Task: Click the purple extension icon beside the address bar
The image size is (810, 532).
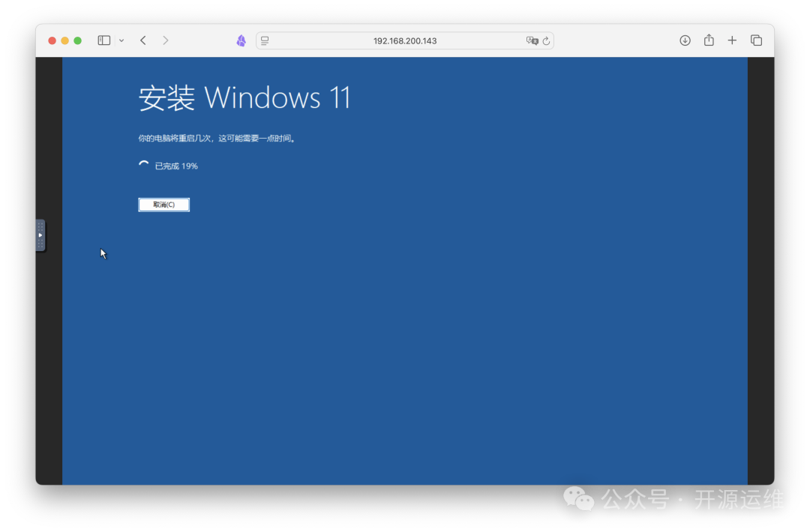Action: pos(241,40)
